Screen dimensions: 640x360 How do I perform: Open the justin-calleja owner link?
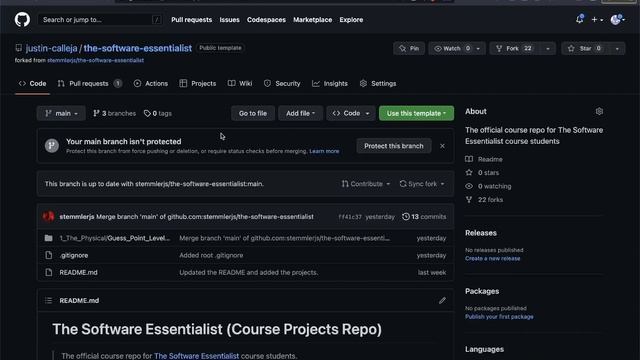click(51, 48)
